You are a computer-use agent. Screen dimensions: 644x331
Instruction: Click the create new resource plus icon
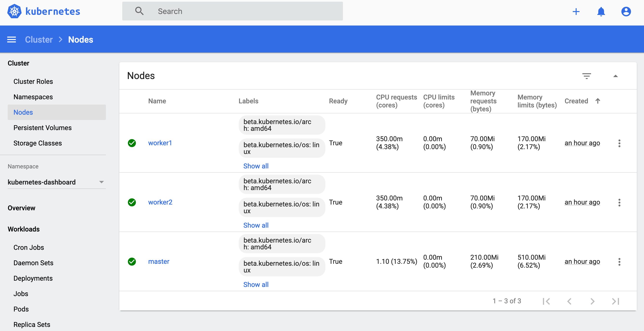pos(576,11)
